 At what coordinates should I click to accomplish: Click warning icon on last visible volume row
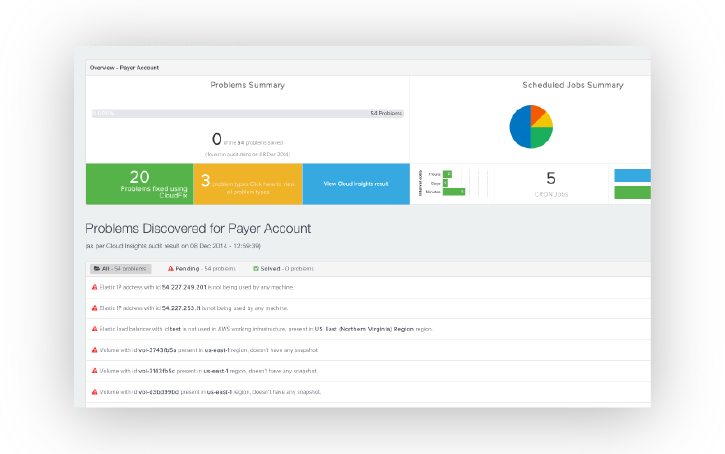tap(93, 392)
